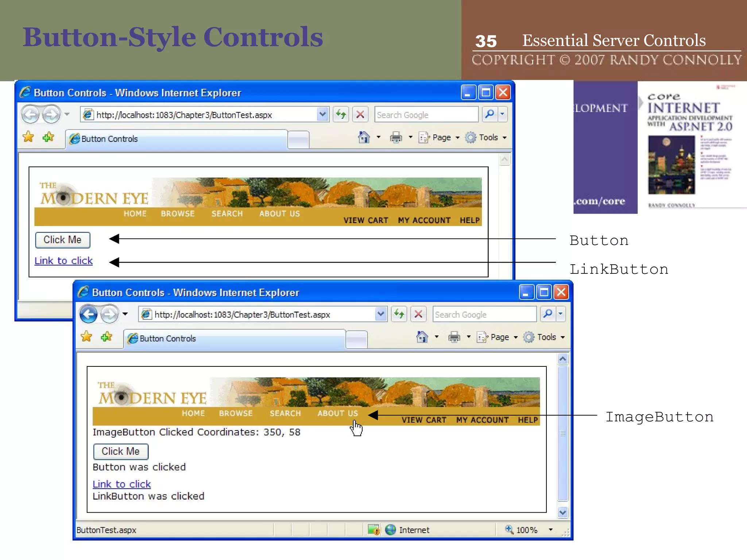747x560 pixels.
Task: Open new blank tab in rear window
Action: click(x=298, y=140)
